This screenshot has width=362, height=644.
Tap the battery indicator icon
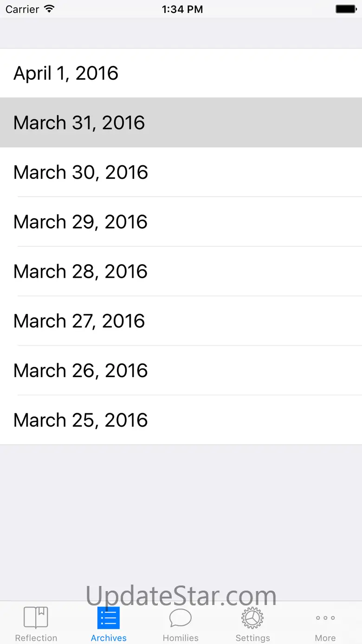point(346,9)
